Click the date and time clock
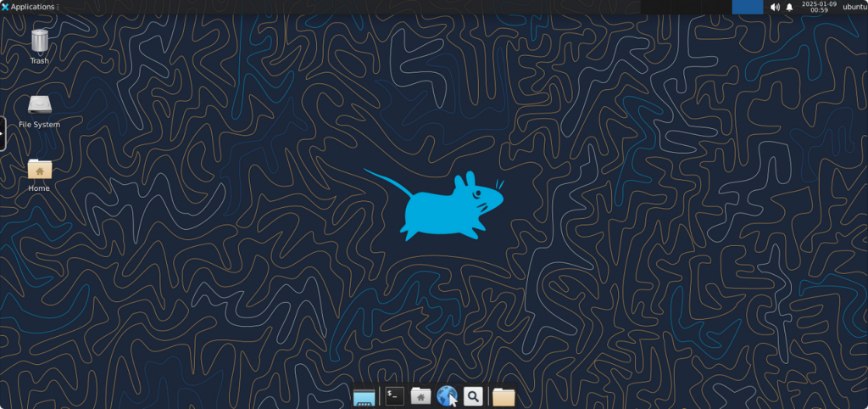The width and height of the screenshot is (868, 409). coord(819,7)
